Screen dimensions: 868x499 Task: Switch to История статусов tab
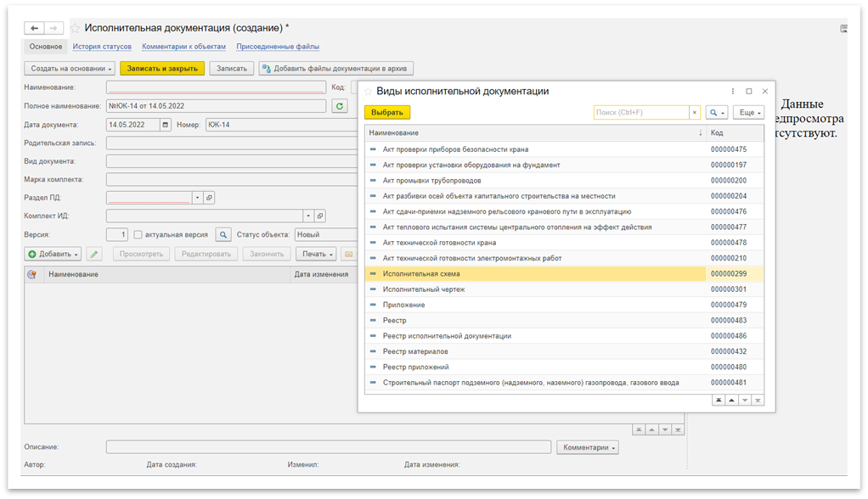coord(102,47)
